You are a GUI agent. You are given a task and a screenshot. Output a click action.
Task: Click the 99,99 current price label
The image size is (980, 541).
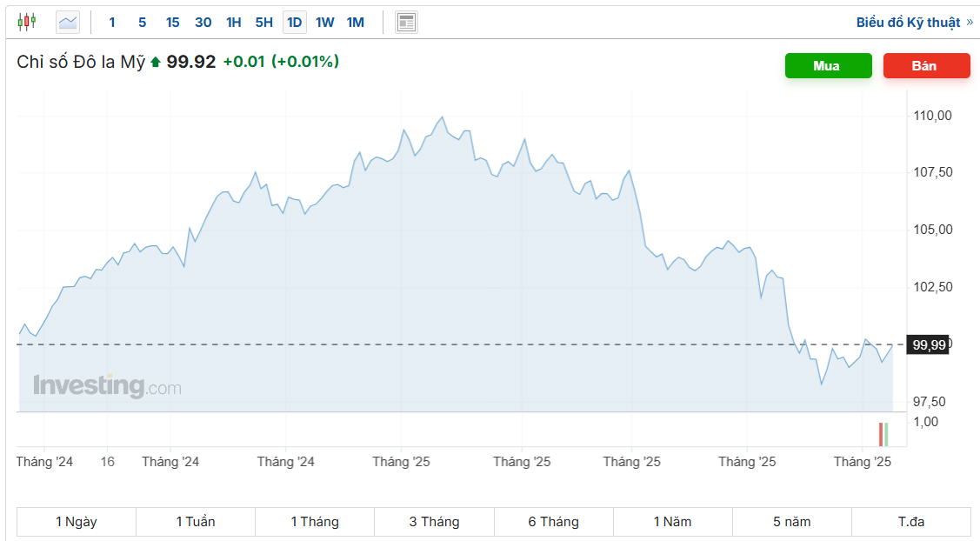[x=928, y=344]
